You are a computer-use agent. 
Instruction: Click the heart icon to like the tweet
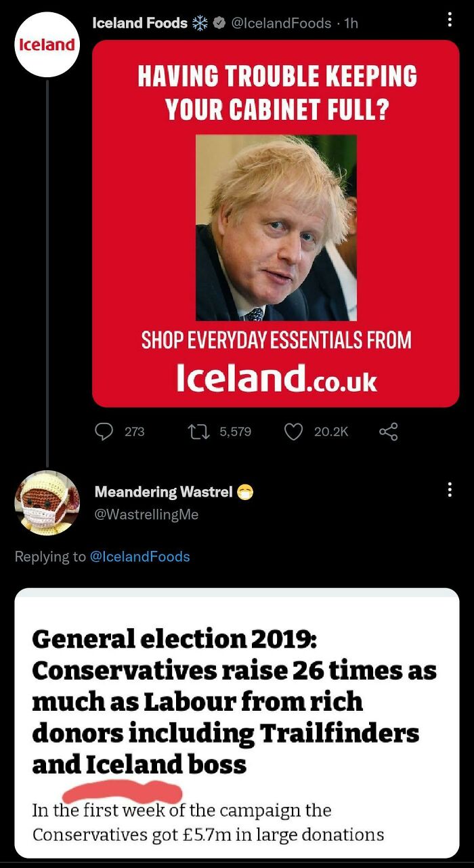tap(293, 432)
